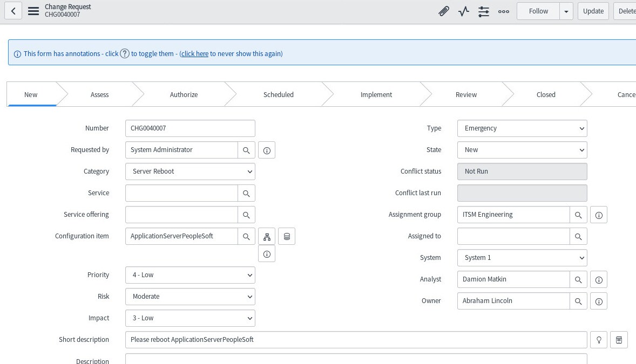This screenshot has width=636, height=364.
Task: Expand the Follow button dropdown arrow
Action: point(566,11)
